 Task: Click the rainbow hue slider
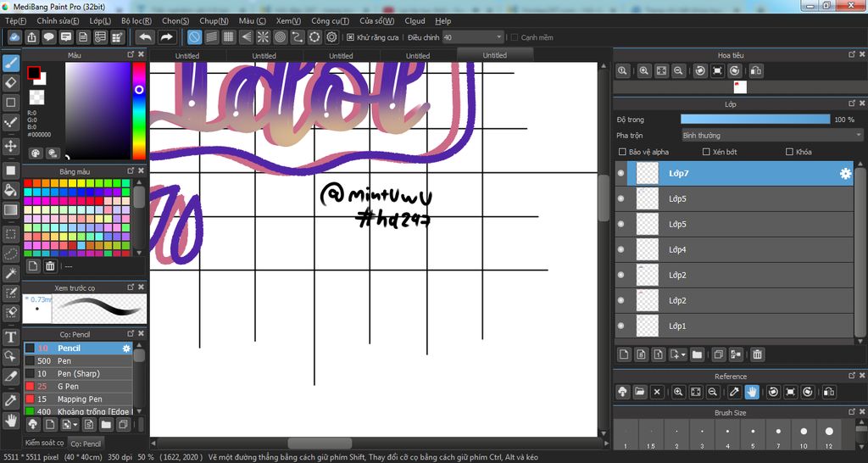click(x=139, y=111)
